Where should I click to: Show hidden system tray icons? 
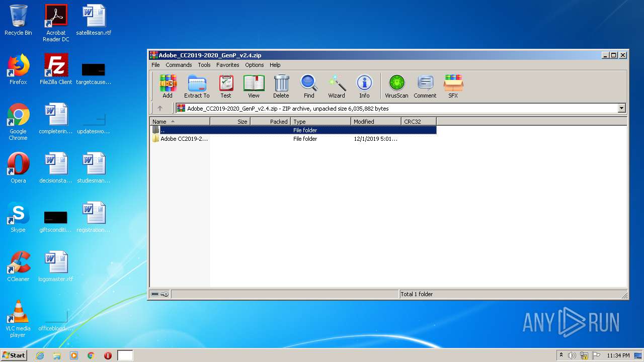pos(561,355)
